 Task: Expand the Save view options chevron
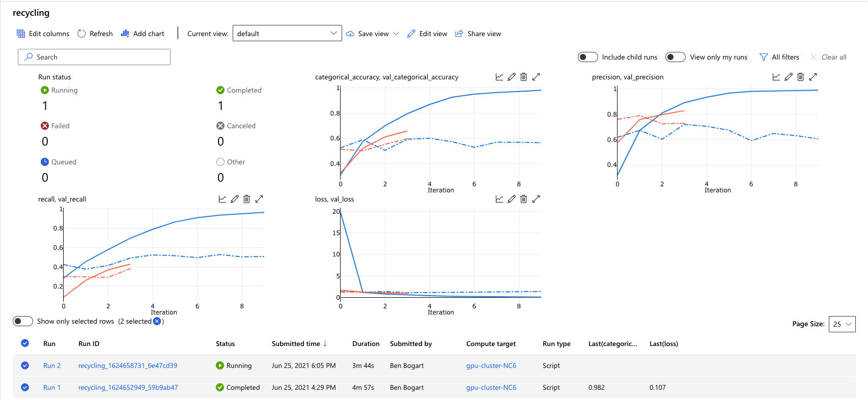pos(396,34)
